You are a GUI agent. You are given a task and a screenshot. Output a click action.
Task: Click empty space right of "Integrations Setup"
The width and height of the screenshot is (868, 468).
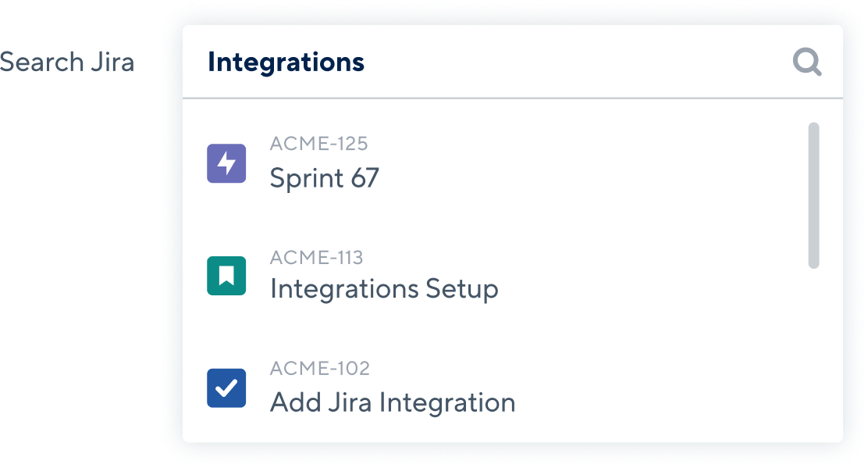point(648,290)
